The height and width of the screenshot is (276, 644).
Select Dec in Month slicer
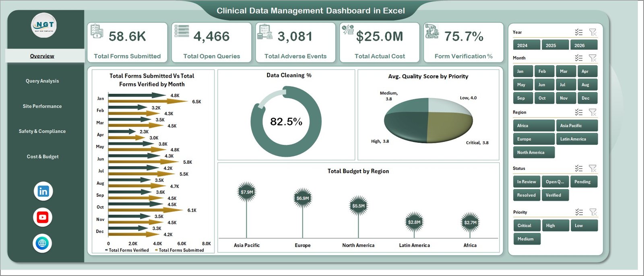click(588, 98)
